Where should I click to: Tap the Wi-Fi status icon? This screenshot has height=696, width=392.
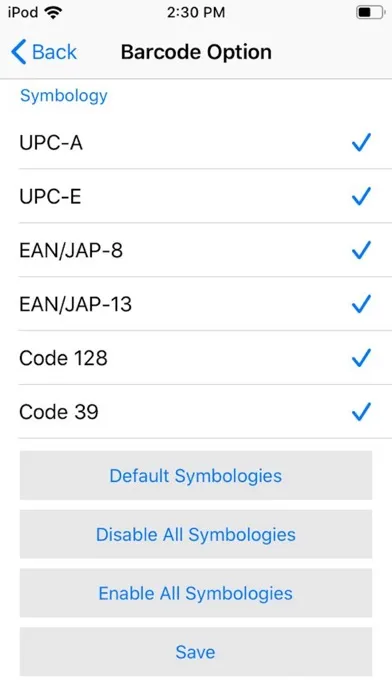[x=54, y=13]
